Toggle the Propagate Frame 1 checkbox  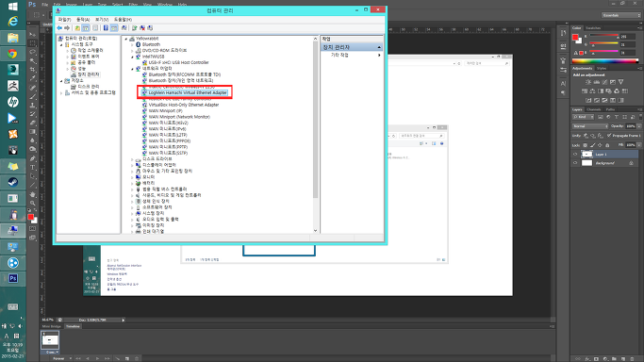click(x=609, y=136)
